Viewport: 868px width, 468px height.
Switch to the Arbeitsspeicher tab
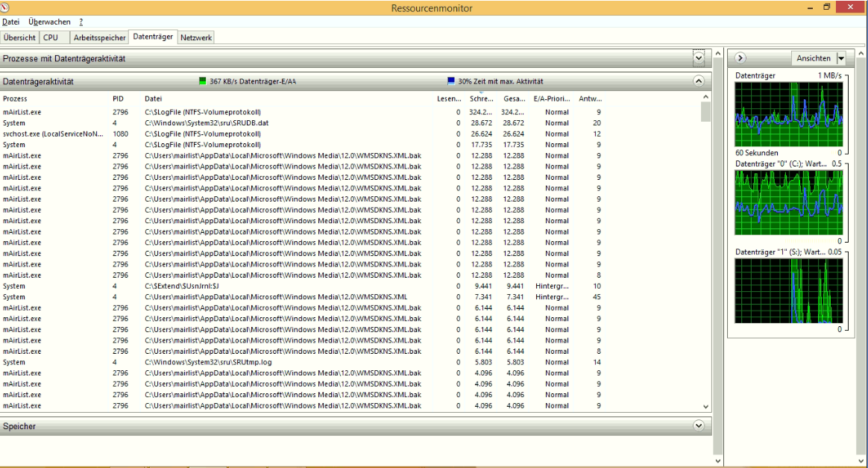click(x=99, y=37)
